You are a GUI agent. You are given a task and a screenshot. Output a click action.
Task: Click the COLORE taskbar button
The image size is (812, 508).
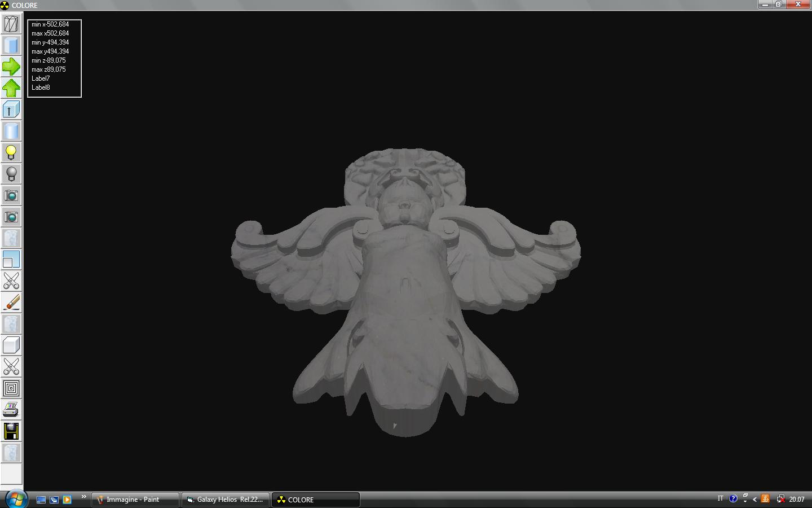coord(316,500)
